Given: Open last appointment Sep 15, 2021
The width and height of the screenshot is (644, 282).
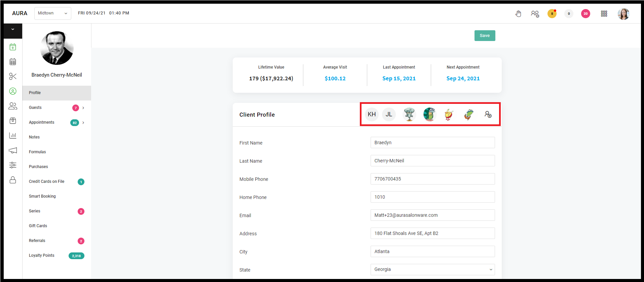Looking at the screenshot, I should coord(399,78).
